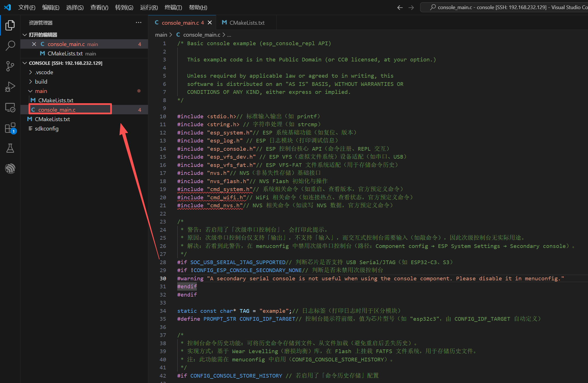Open the Extensions view icon
This screenshot has height=383, width=588.
pos(10,128)
